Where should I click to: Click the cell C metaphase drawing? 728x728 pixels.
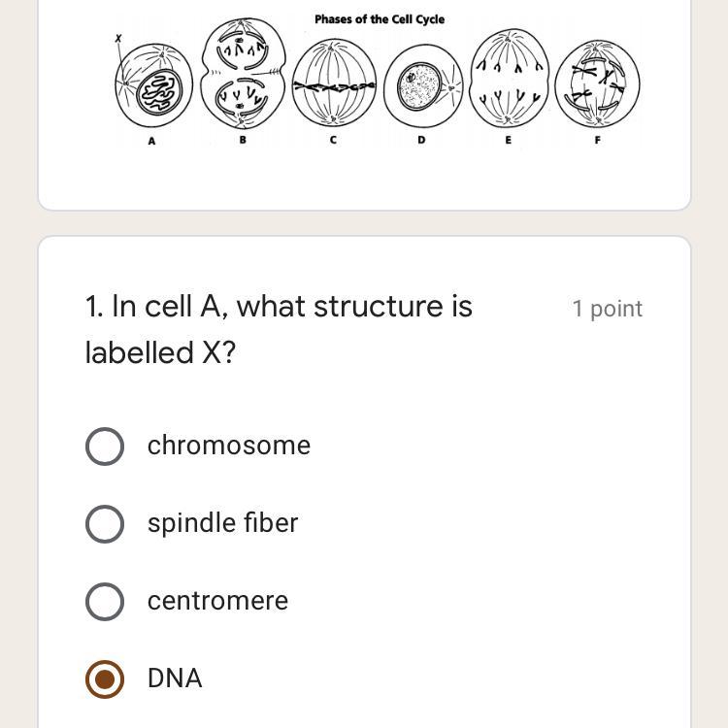334,85
